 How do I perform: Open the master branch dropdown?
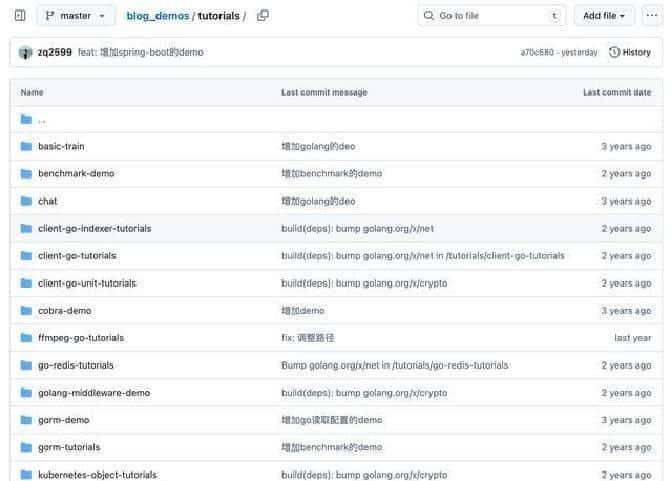75,16
